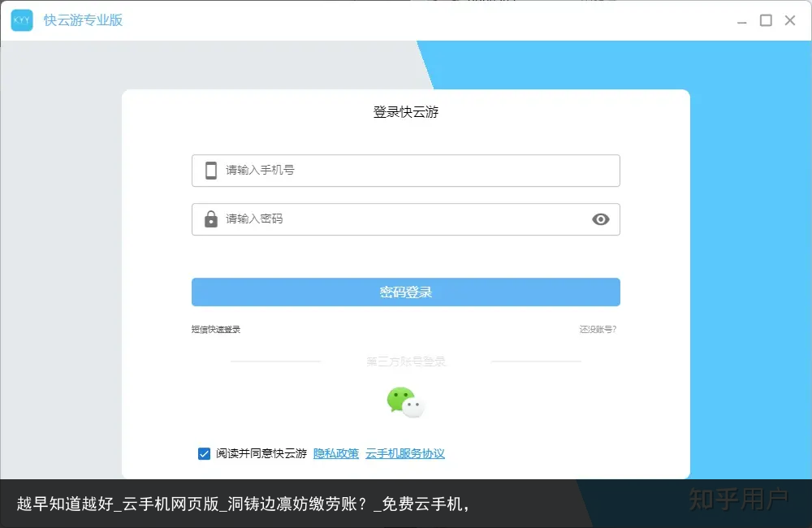
Task: Toggle password visibility eye icon
Action: coord(600,219)
